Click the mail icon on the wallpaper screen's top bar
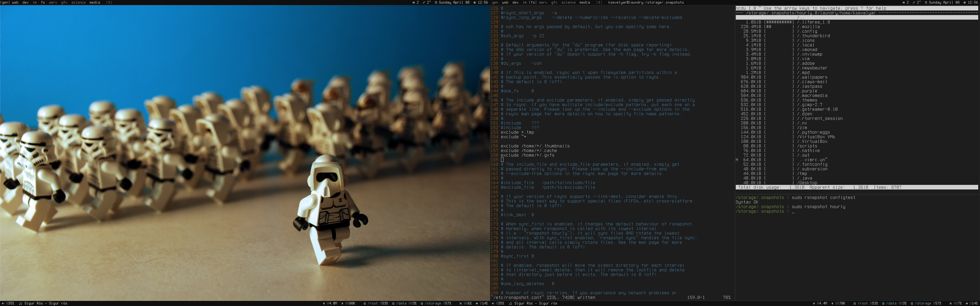 (413, 2)
